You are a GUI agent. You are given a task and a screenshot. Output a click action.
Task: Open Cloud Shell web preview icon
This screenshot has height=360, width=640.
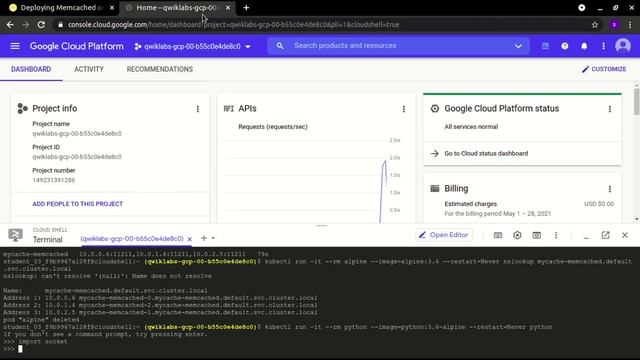pyautogui.click(x=536, y=235)
